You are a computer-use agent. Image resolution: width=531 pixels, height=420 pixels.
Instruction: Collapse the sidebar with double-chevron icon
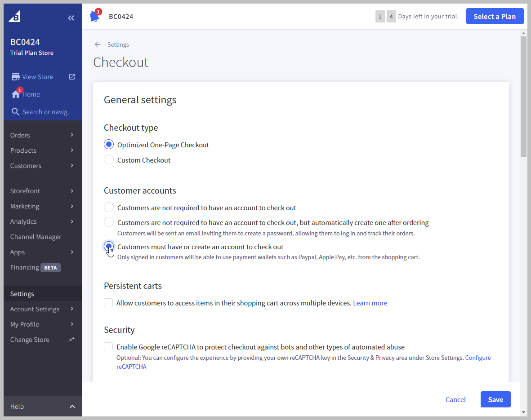[71, 18]
